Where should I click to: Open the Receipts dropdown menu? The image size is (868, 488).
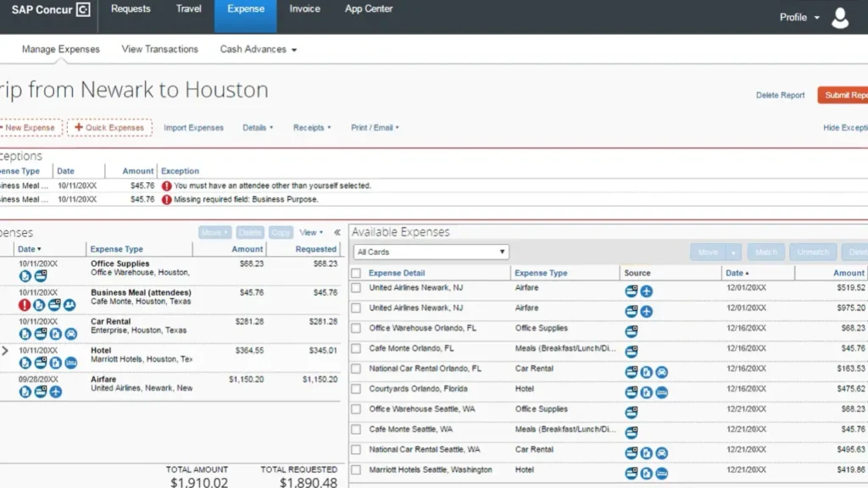click(x=312, y=128)
